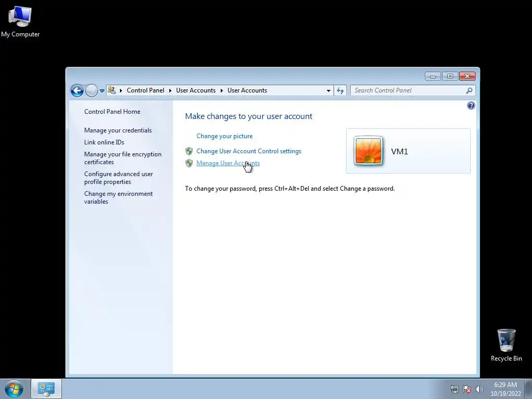Click the greyed Forward navigation button
This screenshot has width=532, height=399.
point(91,90)
